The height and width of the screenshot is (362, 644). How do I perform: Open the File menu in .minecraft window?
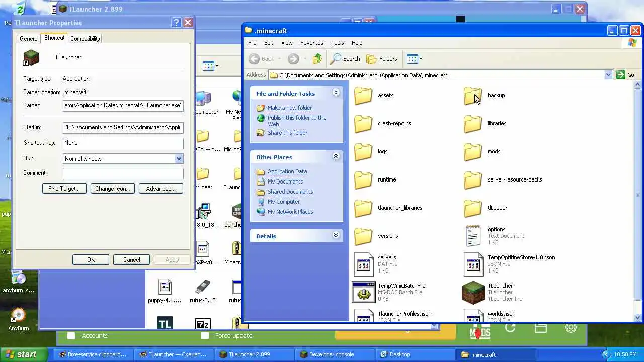252,43
